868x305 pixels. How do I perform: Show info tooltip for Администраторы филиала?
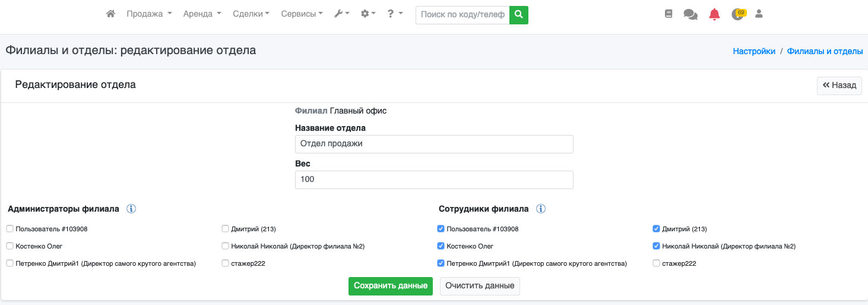click(x=131, y=209)
